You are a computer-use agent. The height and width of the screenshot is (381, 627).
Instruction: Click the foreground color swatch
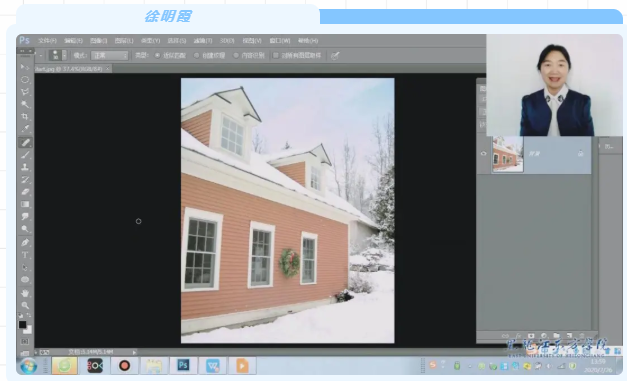(23, 324)
